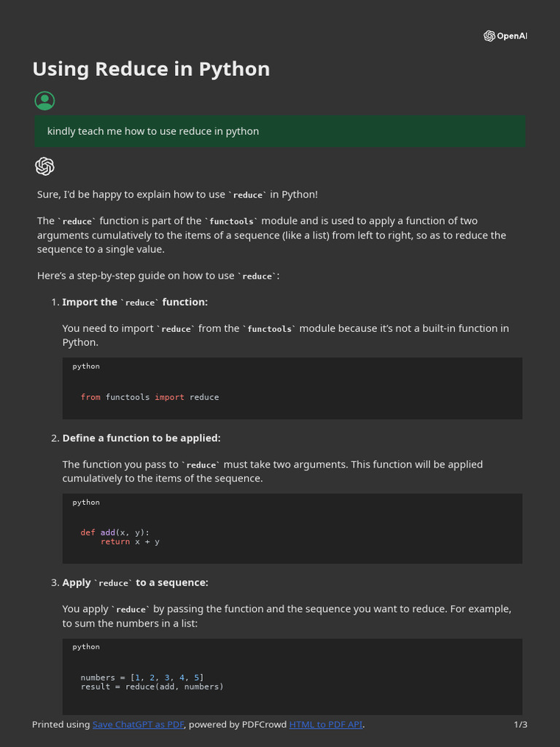Screen dimensions: 560x747
Task: Click the ChatGPT assistant logo icon
Action: 44,166
